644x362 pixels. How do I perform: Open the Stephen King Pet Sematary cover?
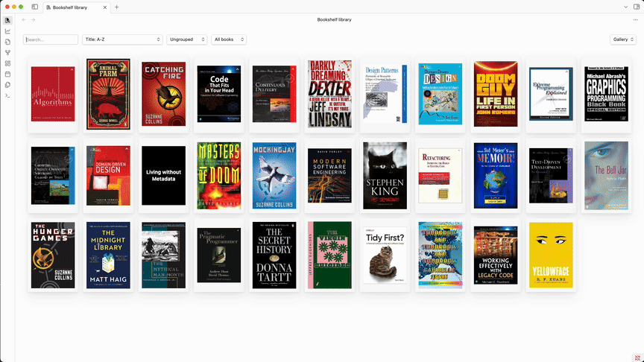385,176
